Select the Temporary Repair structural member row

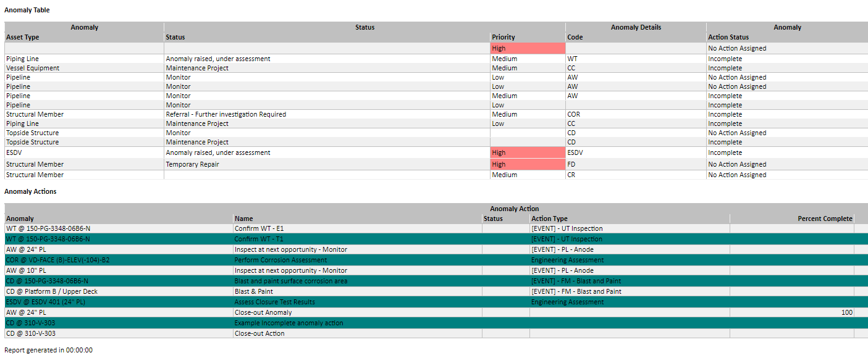coord(247,164)
